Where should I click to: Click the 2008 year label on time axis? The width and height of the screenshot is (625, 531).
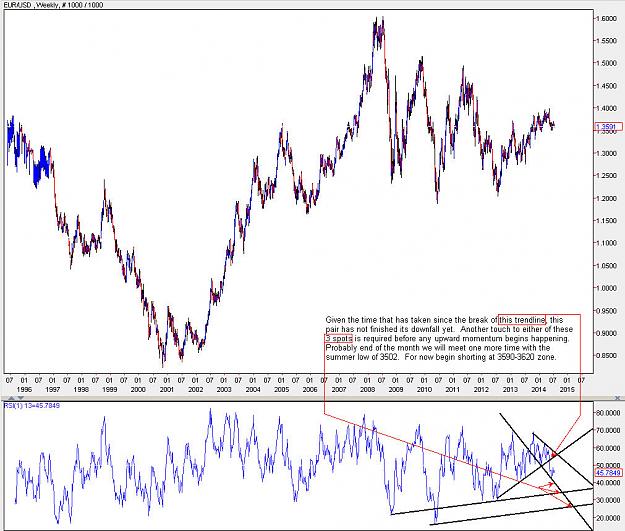(x=367, y=389)
